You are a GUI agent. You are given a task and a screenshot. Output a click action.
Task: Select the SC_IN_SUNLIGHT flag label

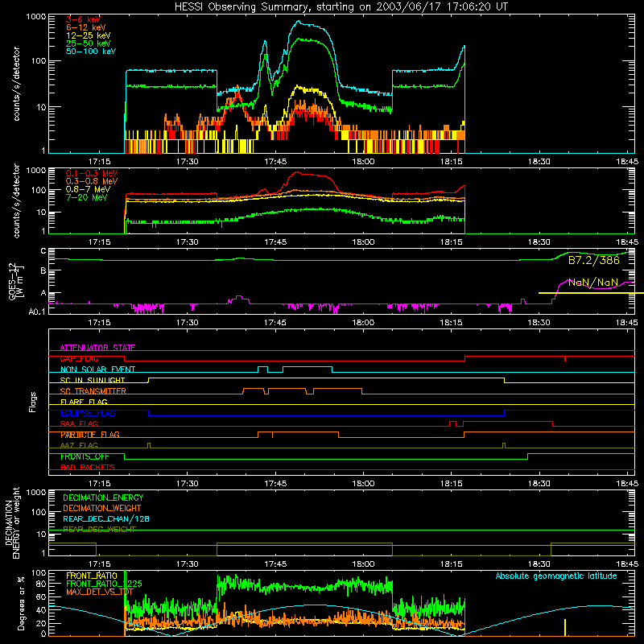coord(93,380)
